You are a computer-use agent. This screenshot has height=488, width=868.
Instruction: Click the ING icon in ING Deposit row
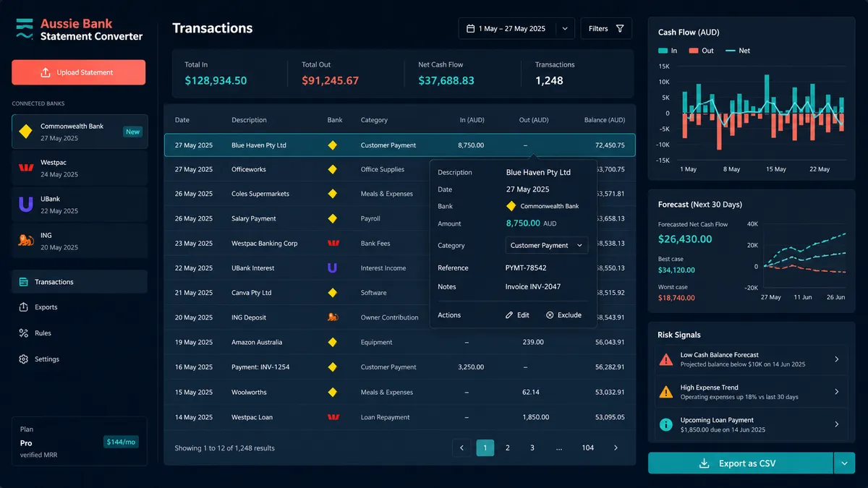coord(333,317)
